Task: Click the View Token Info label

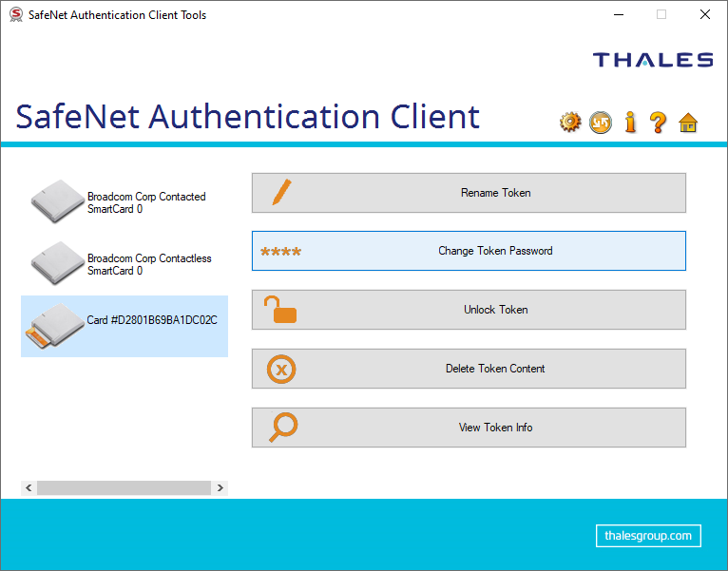Action: [495, 428]
